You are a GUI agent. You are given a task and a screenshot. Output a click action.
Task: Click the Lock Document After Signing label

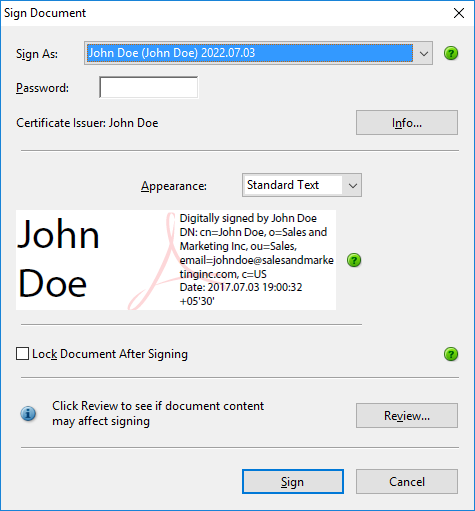pos(110,354)
